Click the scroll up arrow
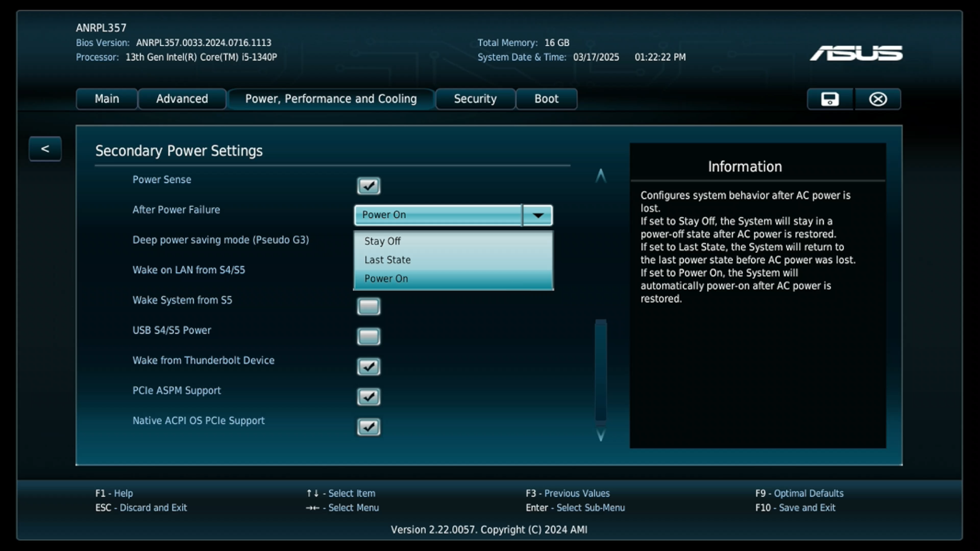The image size is (980, 551). (601, 176)
